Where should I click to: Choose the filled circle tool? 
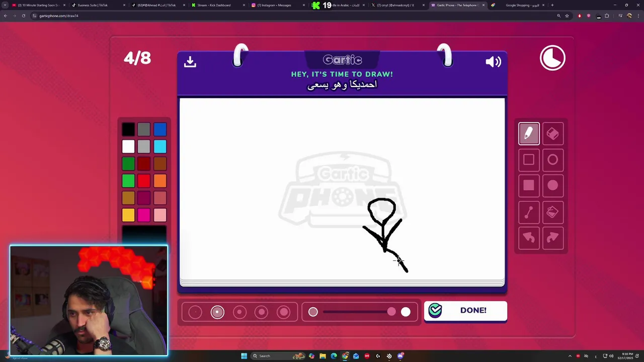click(552, 186)
